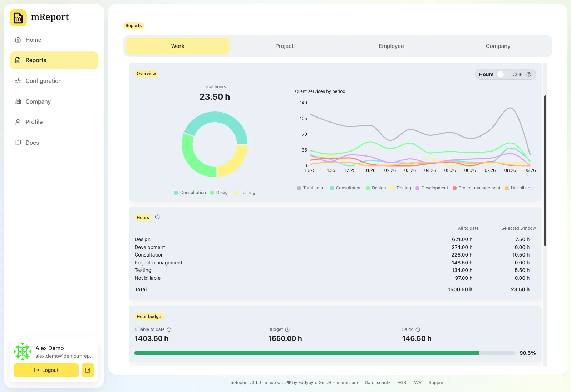Click the Design row's 621.00 h value
This screenshot has width=571, height=392.
462,239
